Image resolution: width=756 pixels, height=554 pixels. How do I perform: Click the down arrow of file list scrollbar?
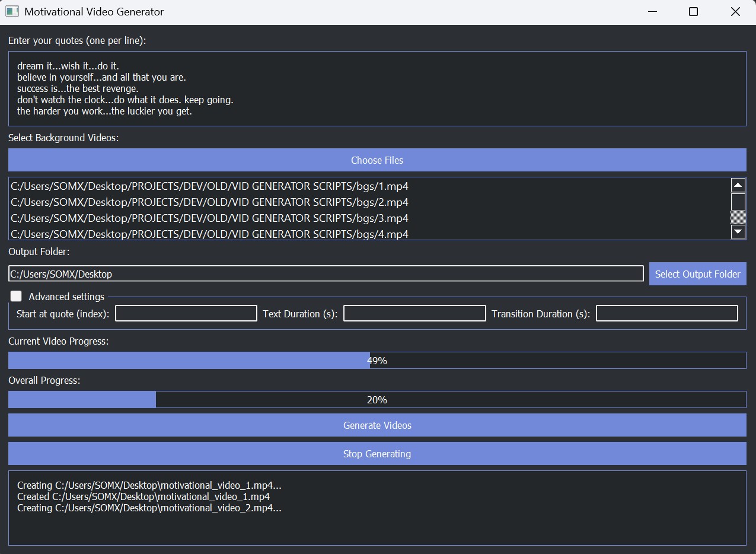738,232
